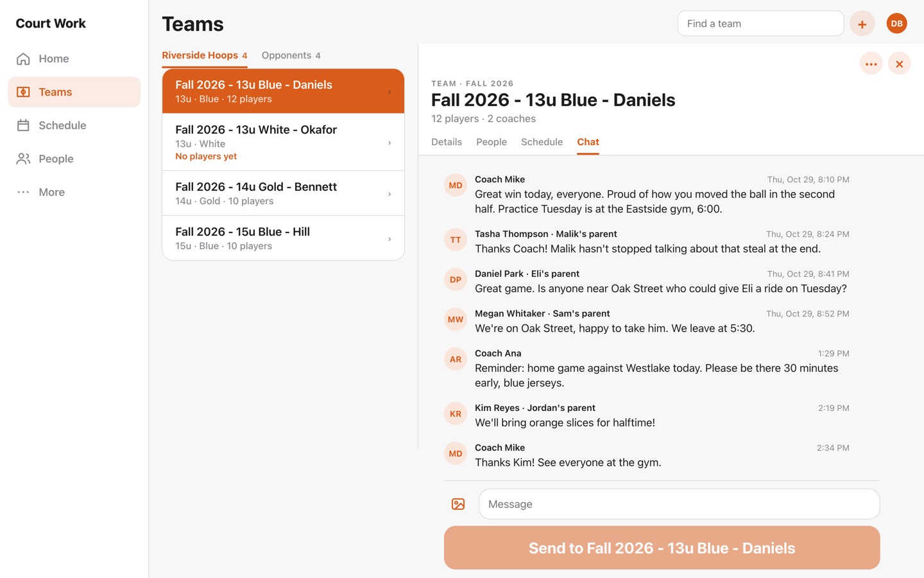Close the team detail panel
This screenshot has width=924, height=578.
(x=900, y=64)
